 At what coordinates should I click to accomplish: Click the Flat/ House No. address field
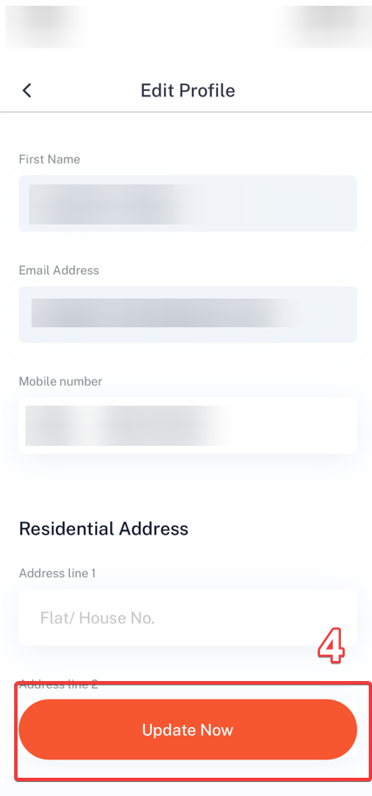click(x=188, y=617)
